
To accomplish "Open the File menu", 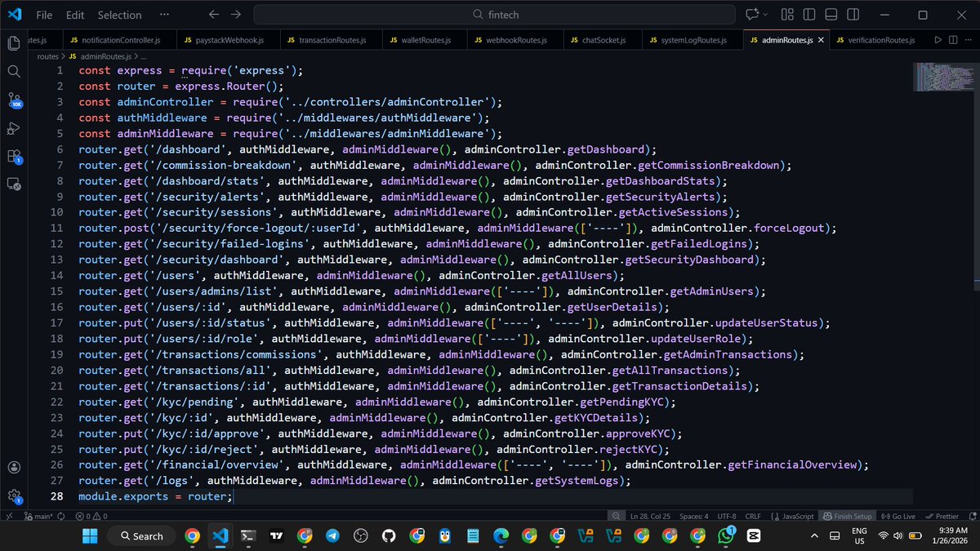I will coord(44,15).
